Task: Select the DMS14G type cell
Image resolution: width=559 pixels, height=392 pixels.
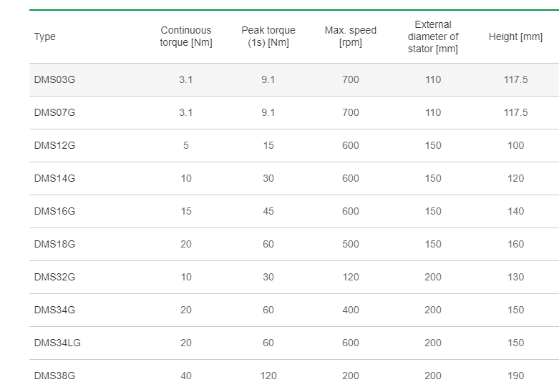Action: pyautogui.click(x=54, y=178)
